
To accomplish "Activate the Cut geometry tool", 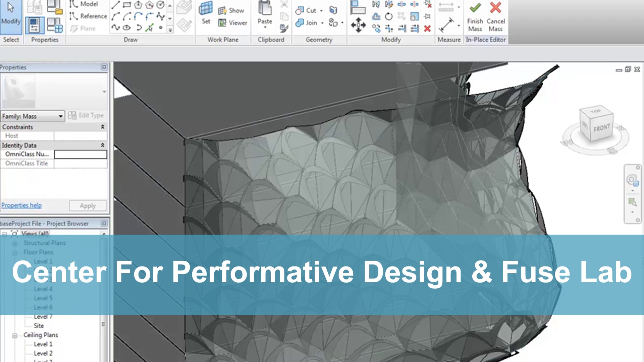I will (306, 10).
